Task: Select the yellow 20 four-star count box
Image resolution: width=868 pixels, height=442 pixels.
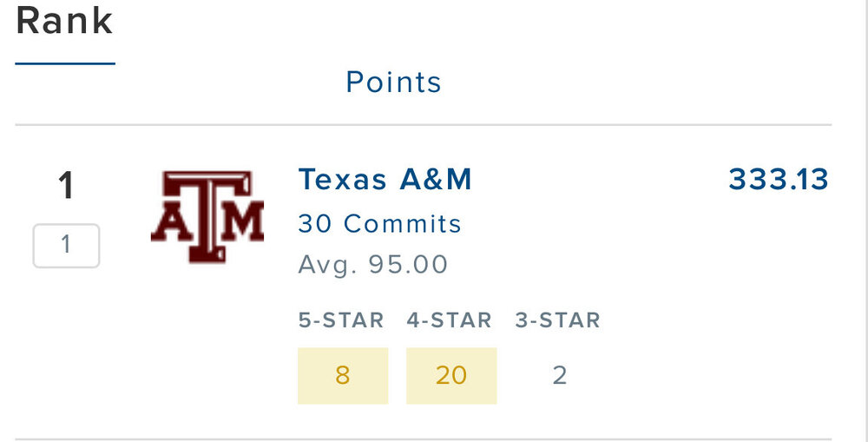Action: (x=451, y=375)
